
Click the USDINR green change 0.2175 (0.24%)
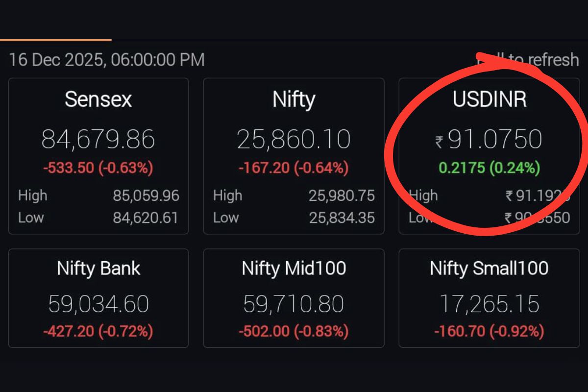489,168
